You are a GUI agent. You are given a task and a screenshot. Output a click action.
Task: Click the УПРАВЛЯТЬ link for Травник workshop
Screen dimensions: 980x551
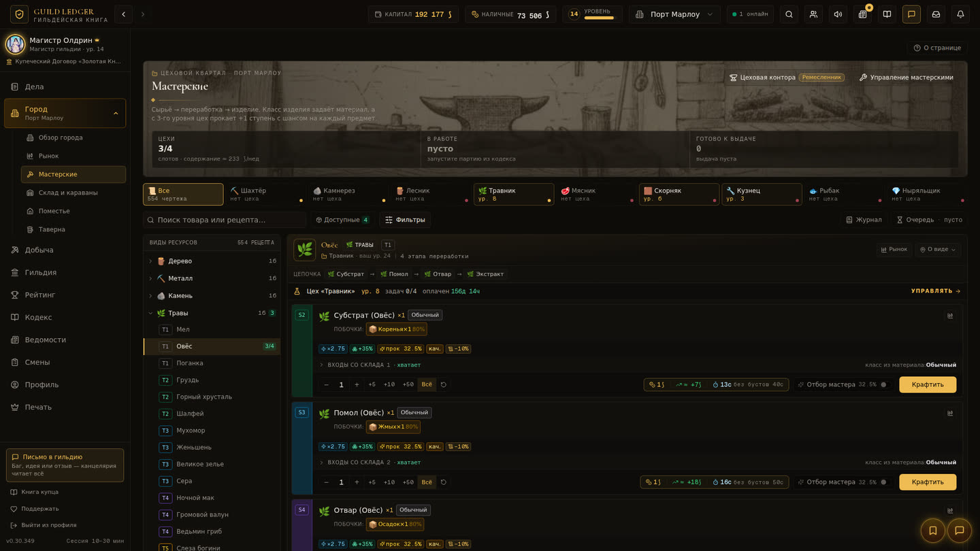(936, 291)
